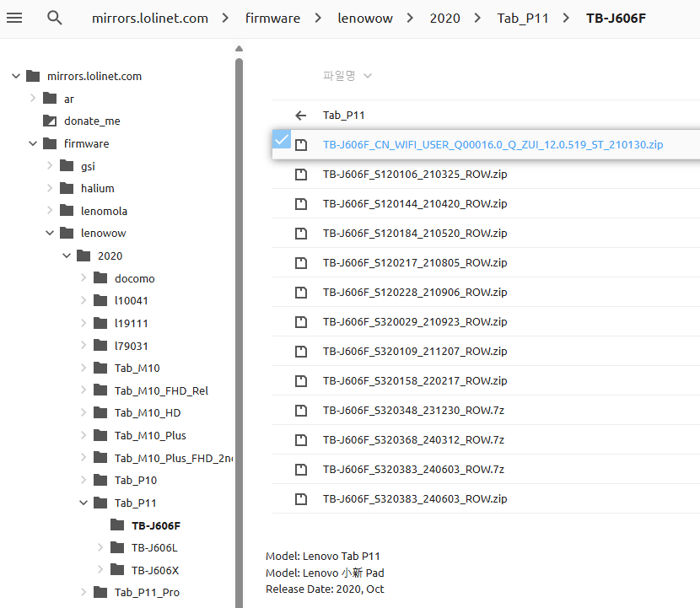Click the TB-J606F folder icon in tree
This screenshot has width=700, height=608.
tap(117, 525)
